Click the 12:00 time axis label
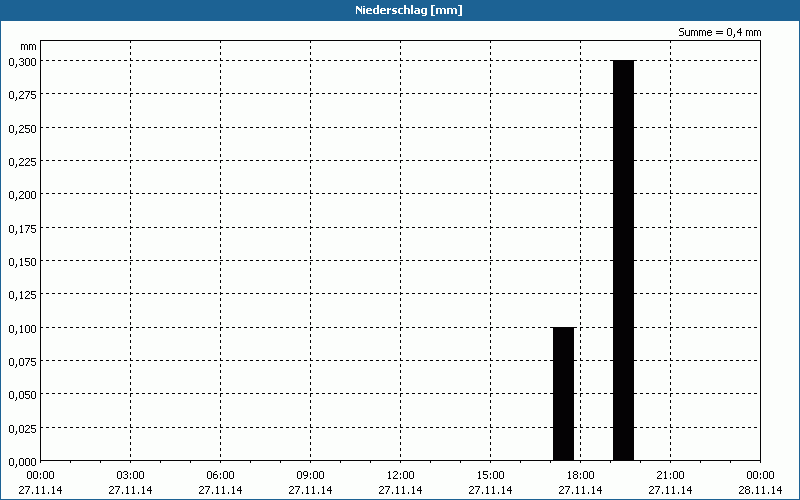This screenshot has width=800, height=500. (401, 476)
